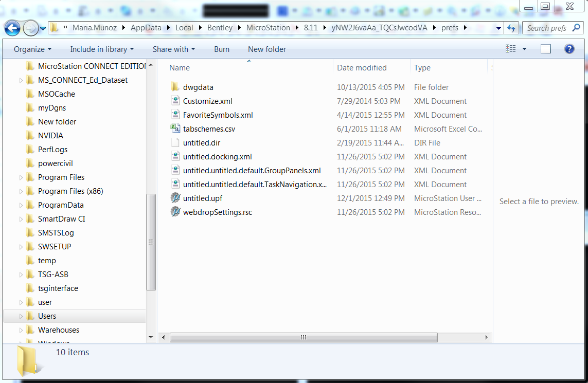Screen dimensions: 588x383
Task: Click the navigation pane vertical scrollbar thumb
Action: point(151,242)
